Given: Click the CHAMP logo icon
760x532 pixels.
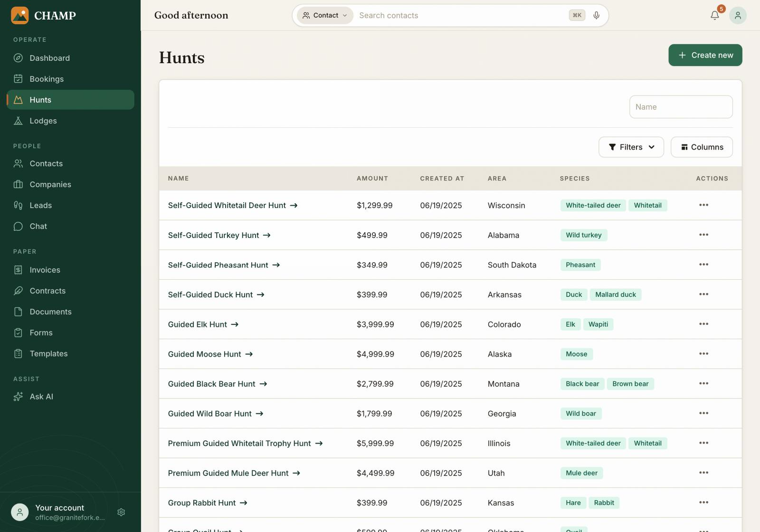Looking at the screenshot, I should tap(19, 15).
